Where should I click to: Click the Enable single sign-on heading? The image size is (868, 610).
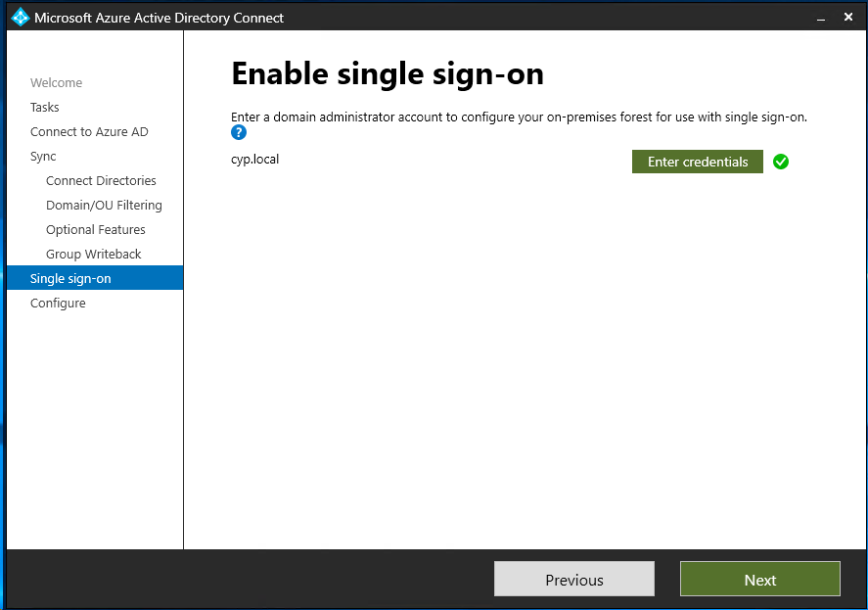[388, 73]
